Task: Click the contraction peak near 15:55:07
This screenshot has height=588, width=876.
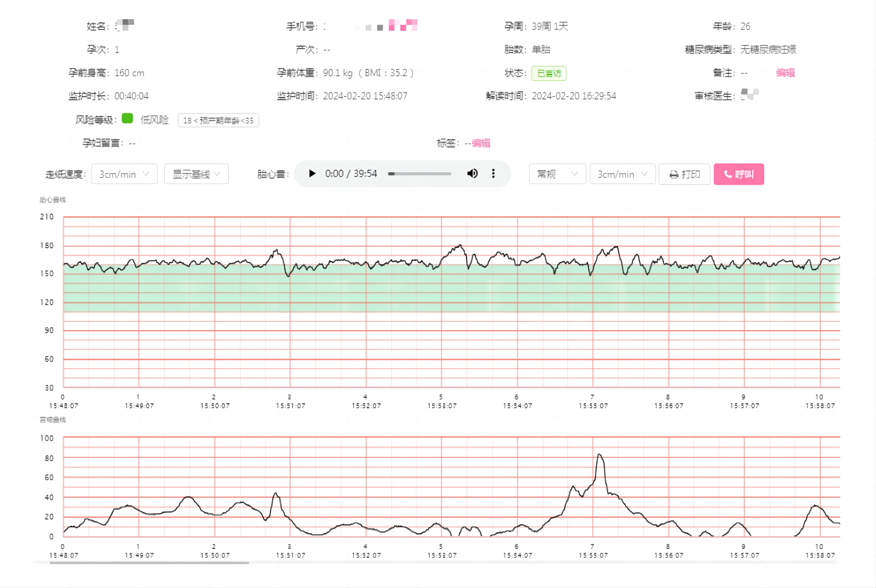Action: (x=599, y=455)
